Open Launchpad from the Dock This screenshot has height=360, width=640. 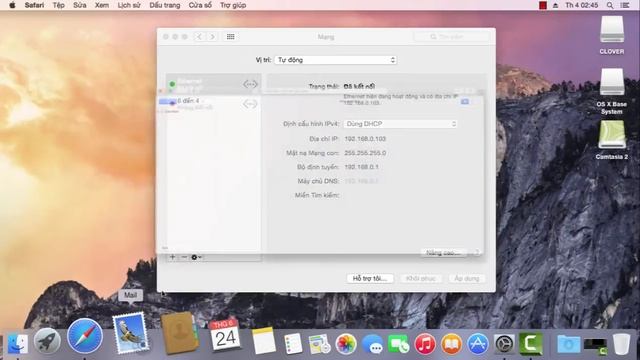[x=47, y=341]
